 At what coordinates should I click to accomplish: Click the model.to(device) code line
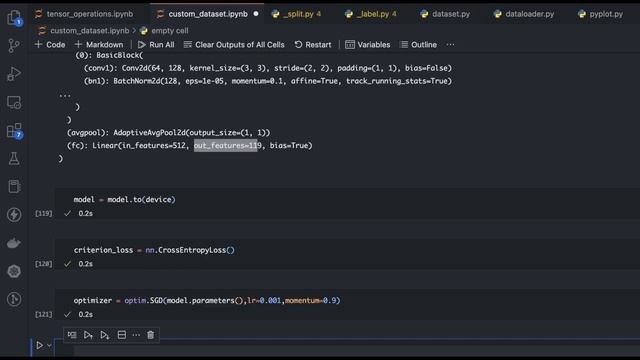[124, 200]
